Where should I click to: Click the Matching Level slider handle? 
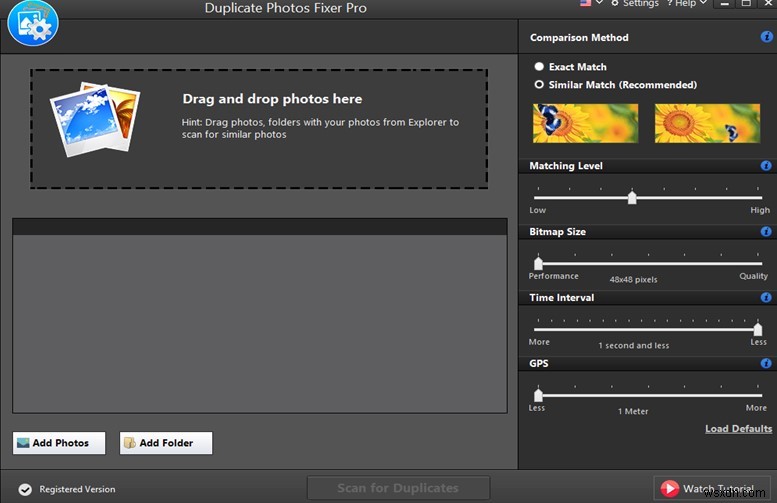coord(632,197)
